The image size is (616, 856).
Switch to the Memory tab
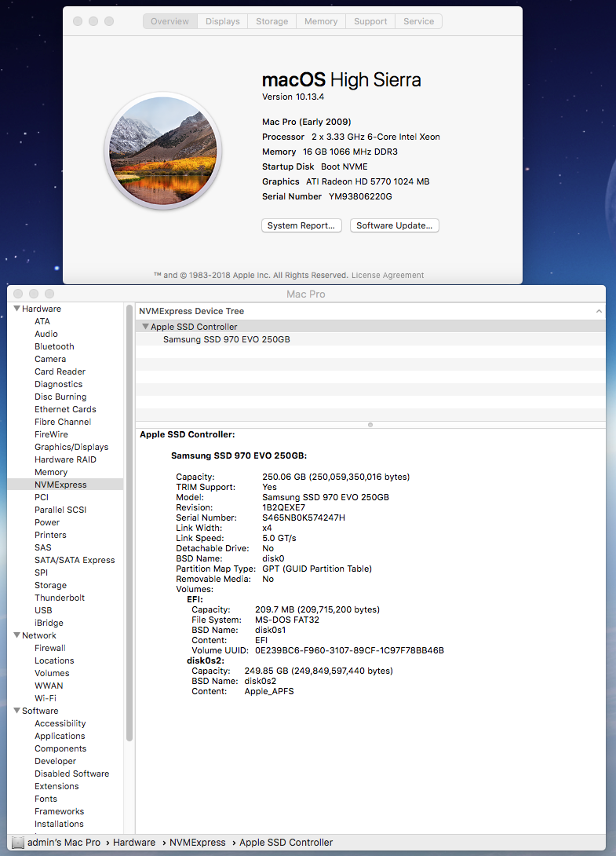(x=321, y=21)
